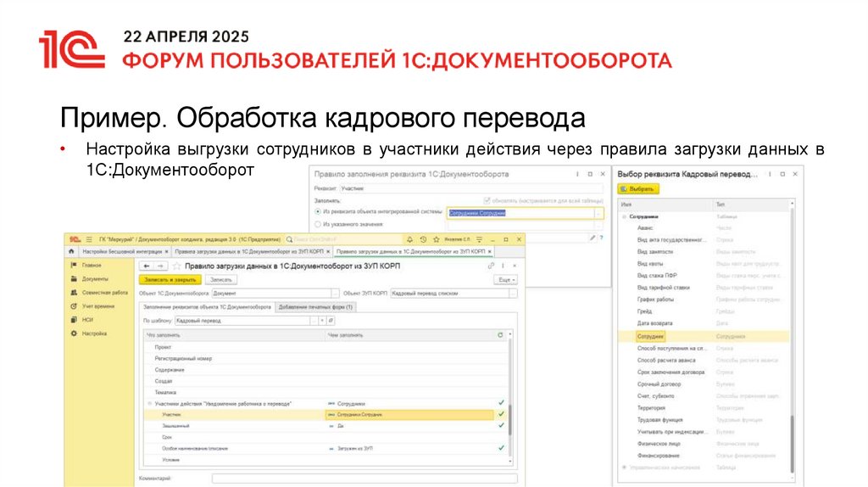The width and height of the screenshot is (868, 487).
Task: Click scrollbar of rule table
Action: [509, 420]
